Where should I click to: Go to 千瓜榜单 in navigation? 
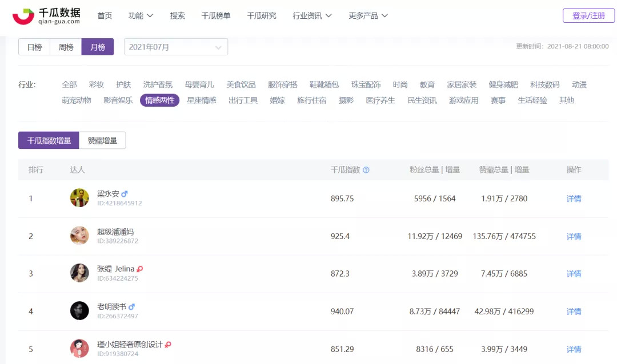pos(216,16)
